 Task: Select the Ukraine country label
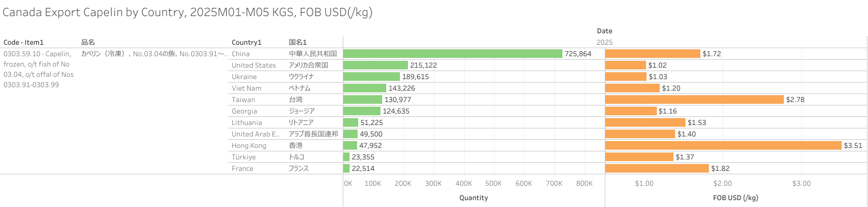click(x=244, y=76)
